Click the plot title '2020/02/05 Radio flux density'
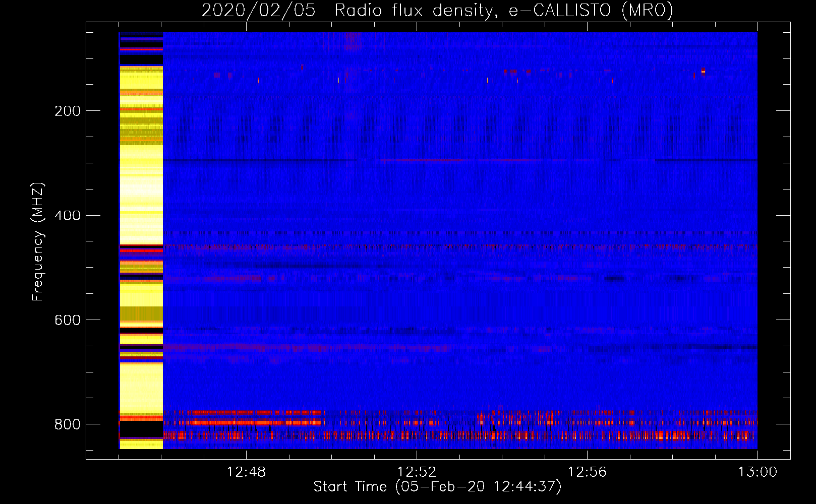 (x=438, y=10)
